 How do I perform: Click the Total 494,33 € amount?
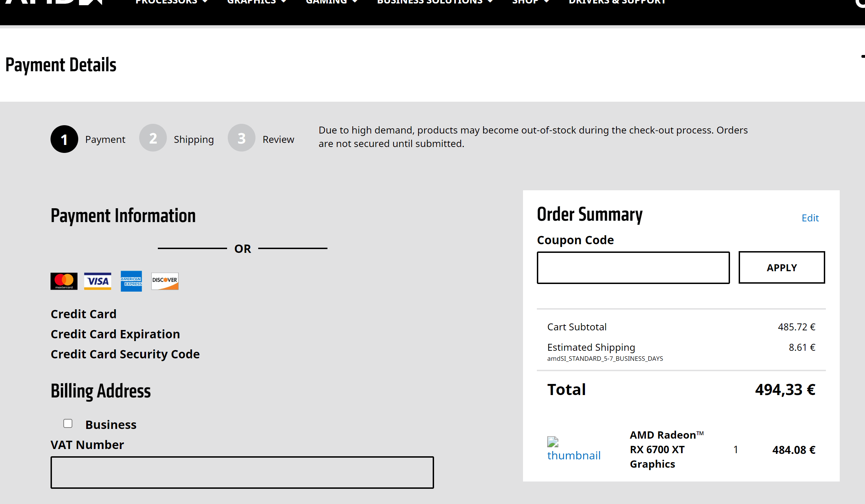point(785,390)
